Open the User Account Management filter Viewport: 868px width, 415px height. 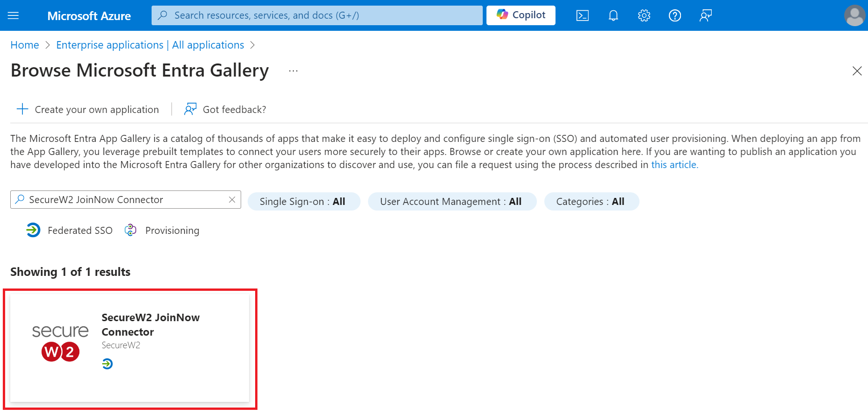tap(451, 202)
